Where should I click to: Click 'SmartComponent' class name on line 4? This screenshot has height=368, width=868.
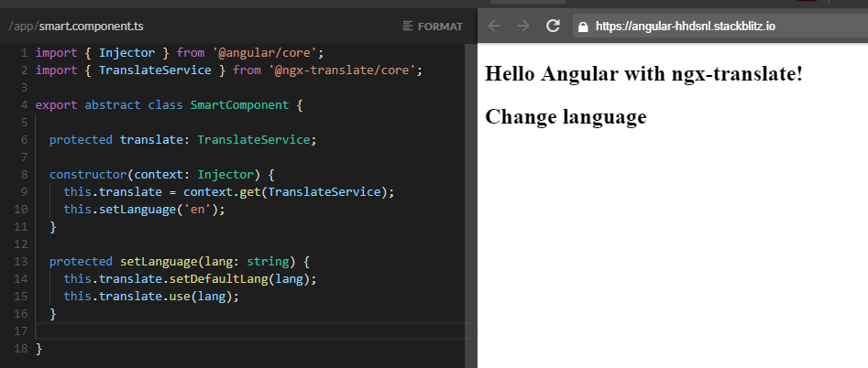pos(240,105)
